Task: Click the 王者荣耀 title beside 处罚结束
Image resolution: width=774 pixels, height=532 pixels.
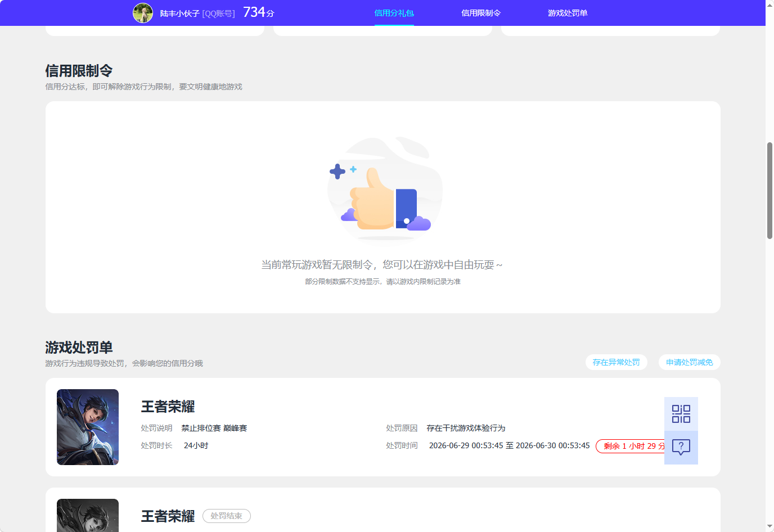Action: (x=168, y=516)
